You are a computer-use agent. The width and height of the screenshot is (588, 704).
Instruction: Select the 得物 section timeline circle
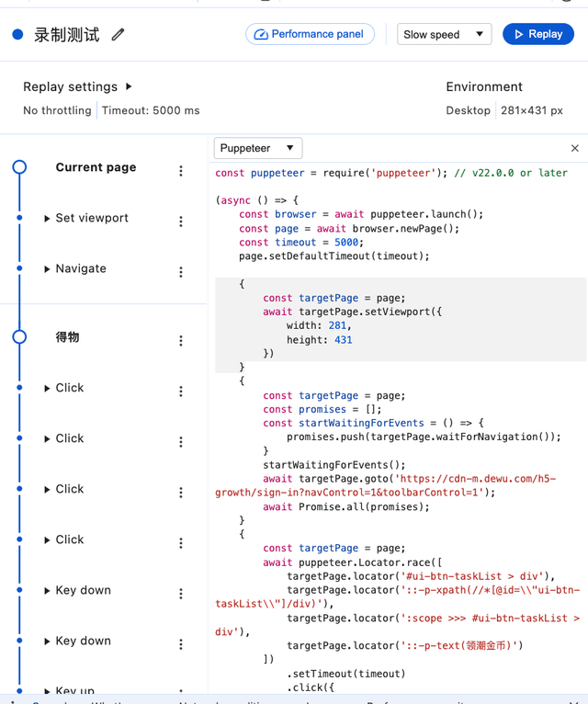(19, 336)
